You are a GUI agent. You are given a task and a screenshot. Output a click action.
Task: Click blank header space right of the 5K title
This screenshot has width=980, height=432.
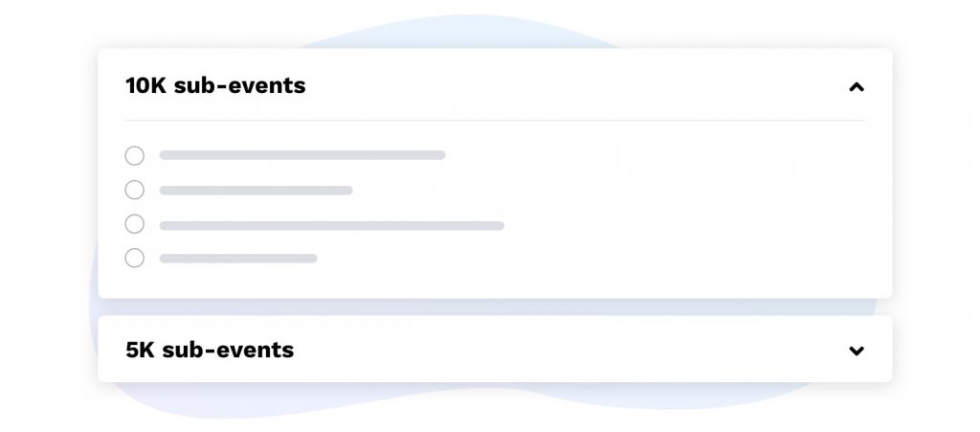pos(574,350)
